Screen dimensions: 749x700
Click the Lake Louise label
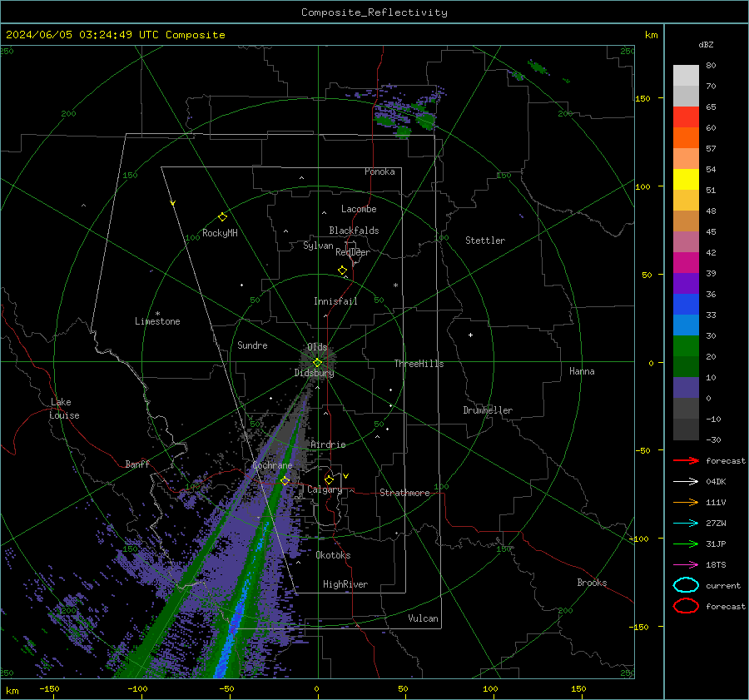coord(65,409)
